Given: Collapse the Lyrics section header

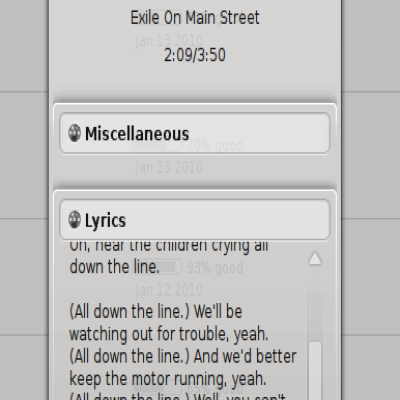Looking at the screenshot, I should click(195, 220).
